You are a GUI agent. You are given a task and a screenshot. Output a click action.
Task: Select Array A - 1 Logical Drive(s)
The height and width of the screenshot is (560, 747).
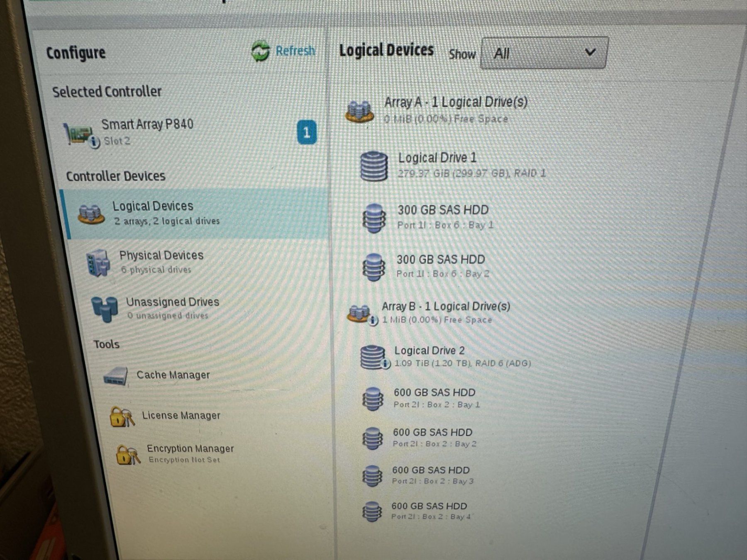pyautogui.click(x=456, y=102)
